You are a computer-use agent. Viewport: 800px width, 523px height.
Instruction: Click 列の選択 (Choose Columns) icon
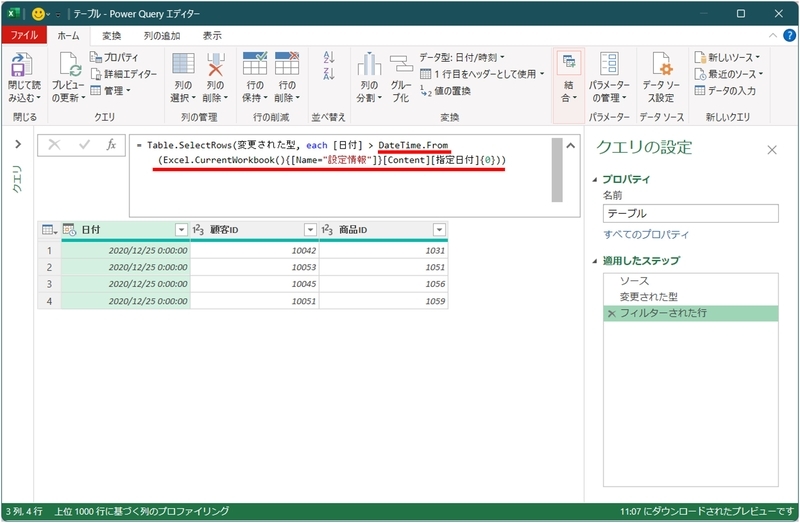click(183, 64)
